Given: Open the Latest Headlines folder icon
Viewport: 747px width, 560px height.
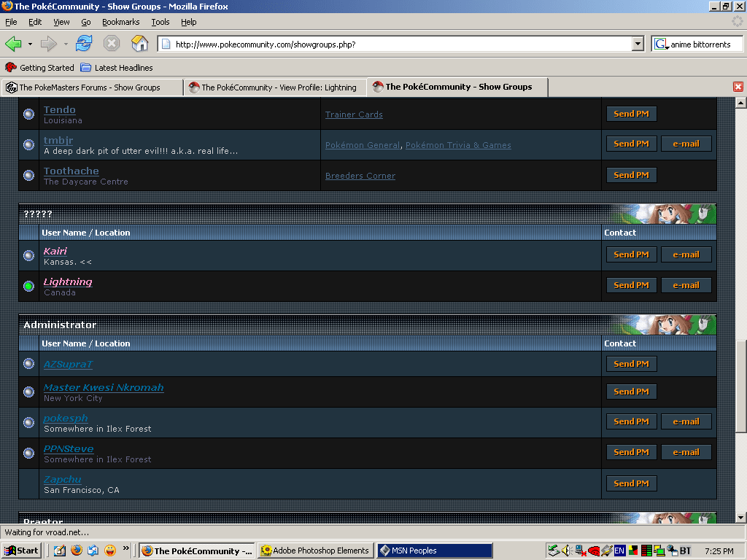Looking at the screenshot, I should [x=86, y=68].
